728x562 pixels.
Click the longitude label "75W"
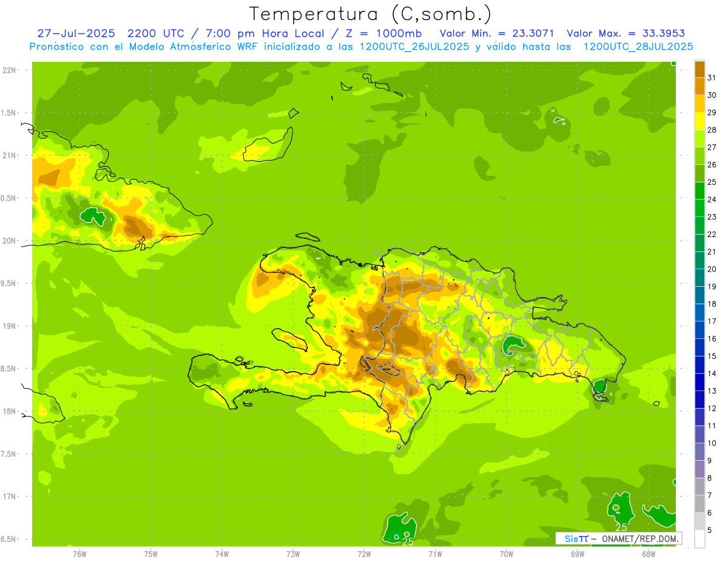pos(150,554)
